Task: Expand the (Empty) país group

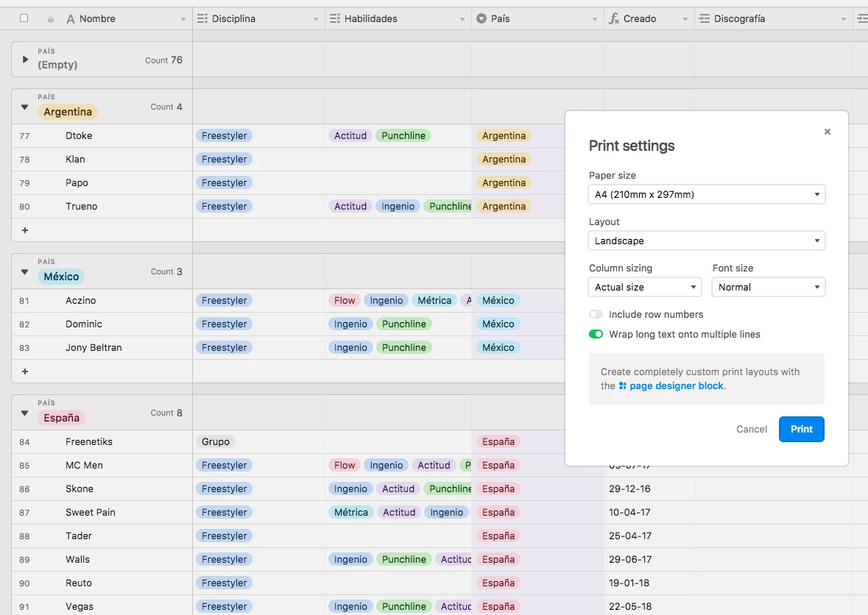Action: pyautogui.click(x=25, y=59)
